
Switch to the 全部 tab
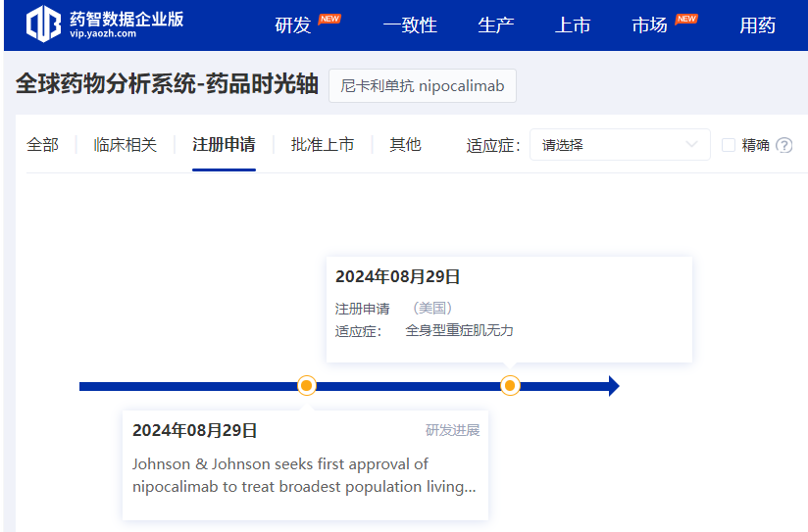43,145
